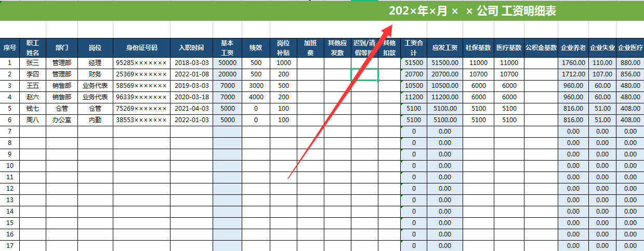Click the name cell 赵六
644x251 pixels.
[33, 97]
